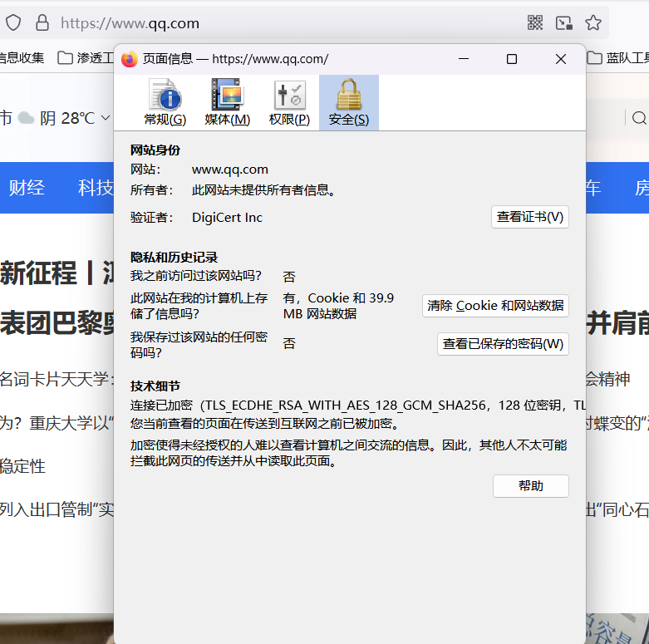
Task: Bookmark this page with star icon
Action: click(x=593, y=22)
